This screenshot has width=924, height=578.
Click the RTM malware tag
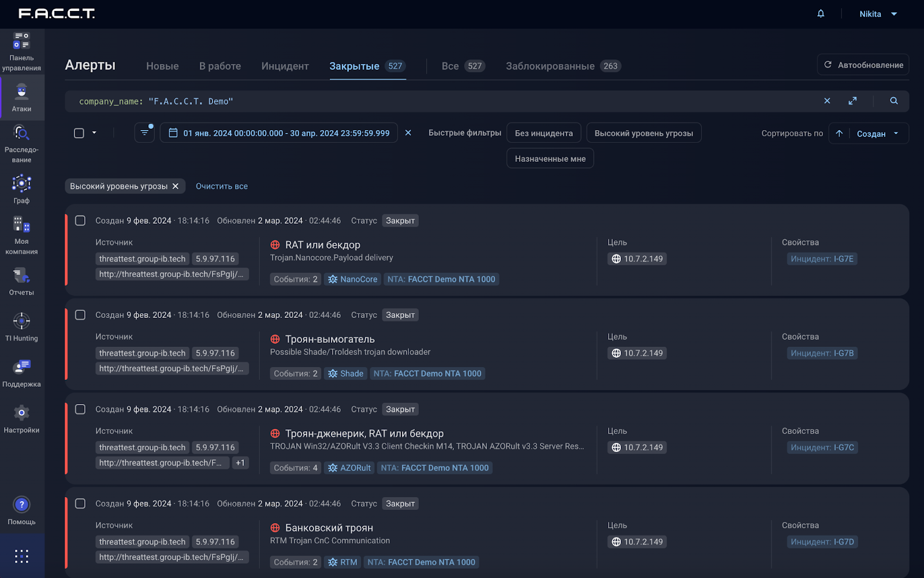click(342, 562)
